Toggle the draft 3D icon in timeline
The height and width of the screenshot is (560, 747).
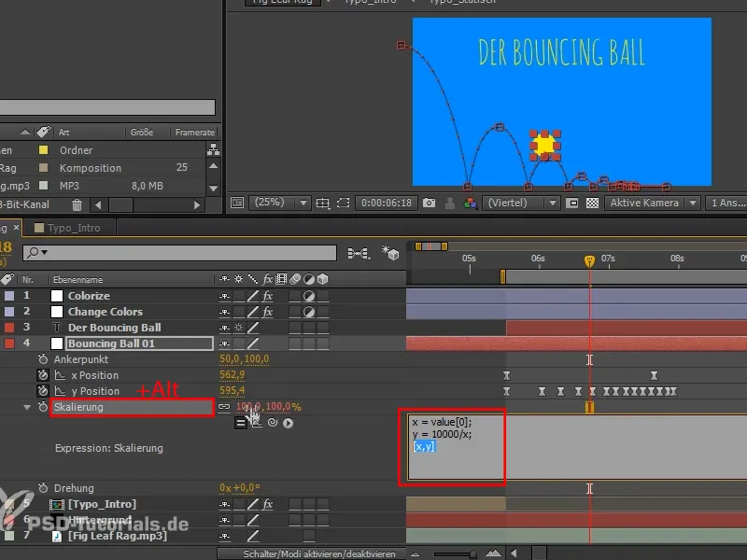(390, 253)
